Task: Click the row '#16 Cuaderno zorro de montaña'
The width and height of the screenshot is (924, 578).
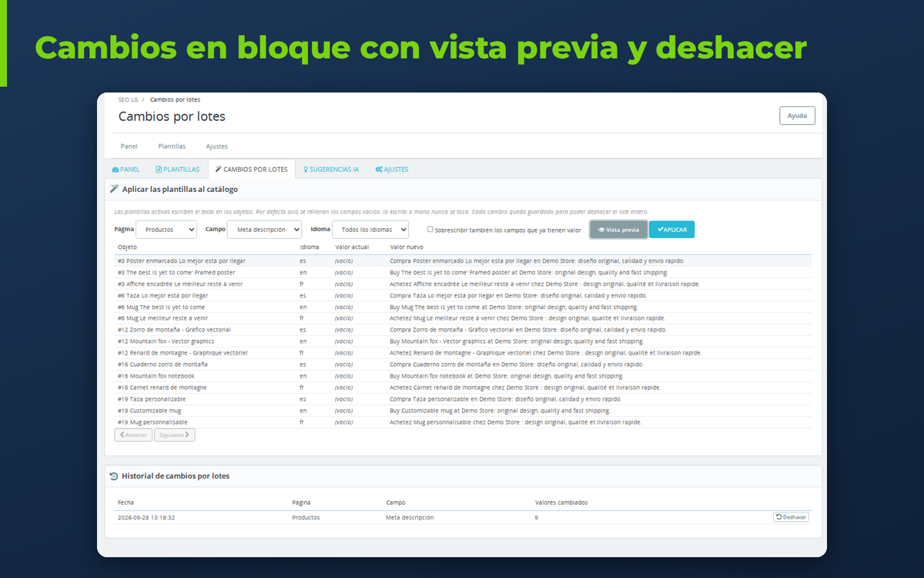Action: [463, 365]
